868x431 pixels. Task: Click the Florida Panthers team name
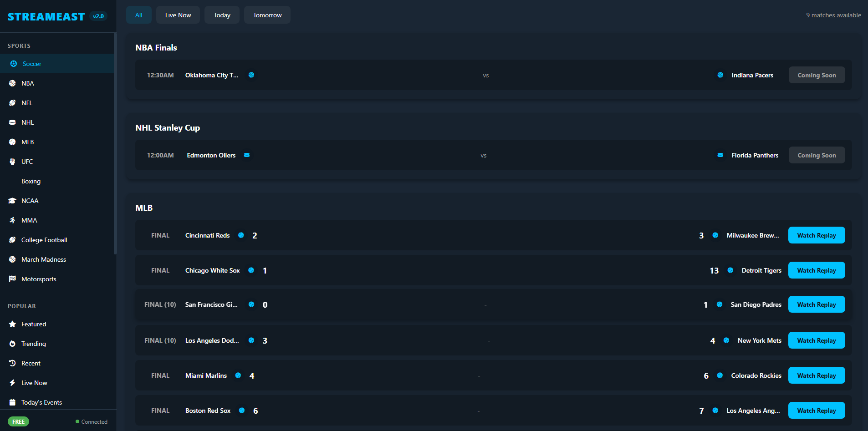755,155
